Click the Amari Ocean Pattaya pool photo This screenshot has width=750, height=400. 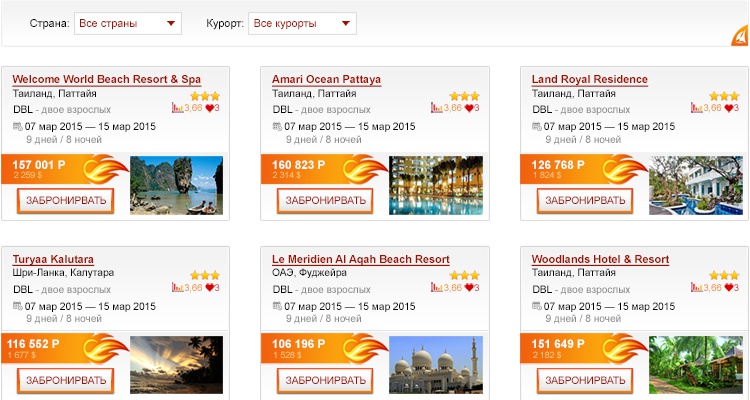[x=436, y=185]
